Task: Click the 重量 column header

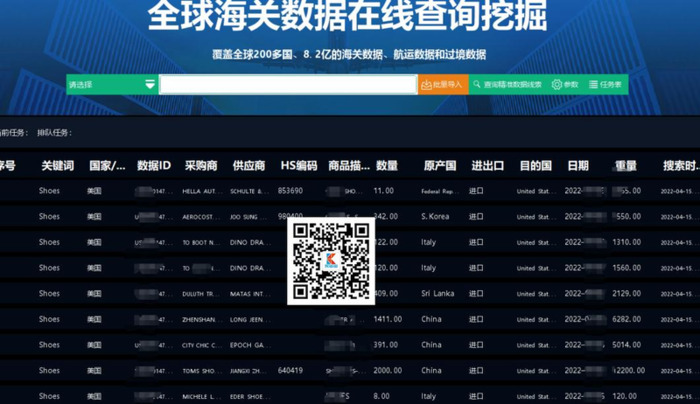Action: point(626,166)
